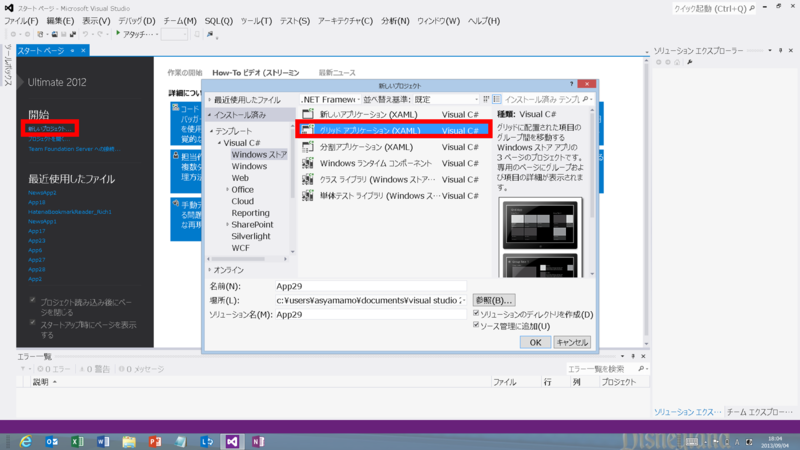The width and height of the screenshot is (800, 450).
Task: Open the 並べ替え基準 sort dropdown
Action: click(x=445, y=99)
